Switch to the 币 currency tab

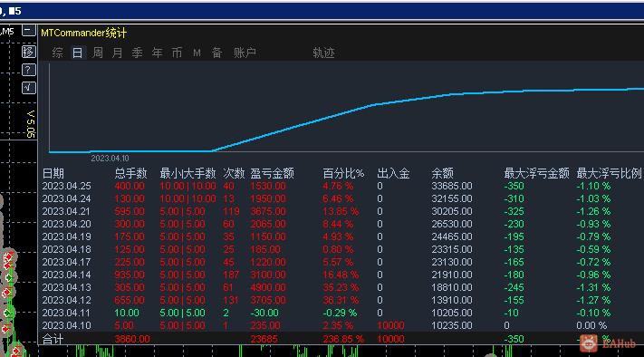point(177,53)
